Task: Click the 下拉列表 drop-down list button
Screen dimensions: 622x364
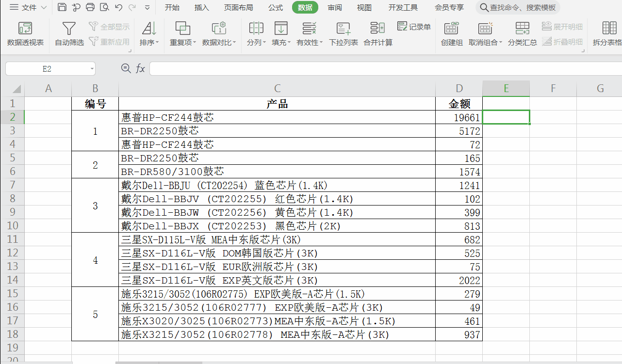Action: tap(343, 33)
